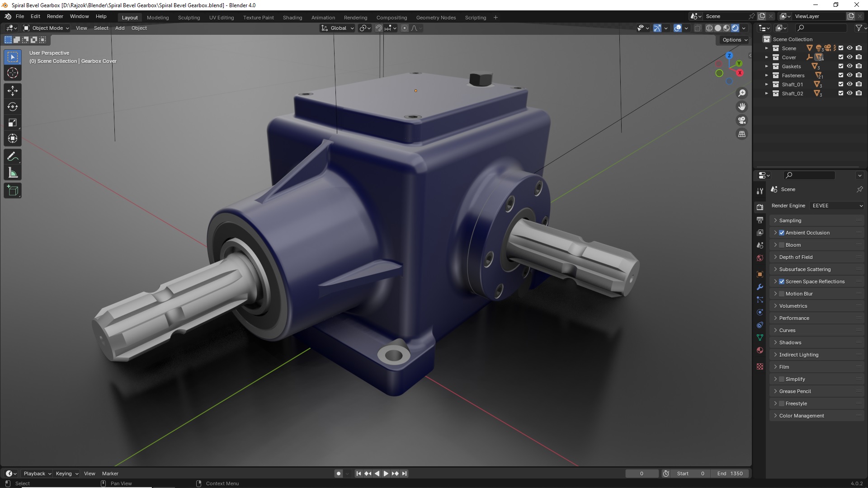Choose the Add Cube tool
The height and width of the screenshot is (488, 868).
(x=13, y=191)
